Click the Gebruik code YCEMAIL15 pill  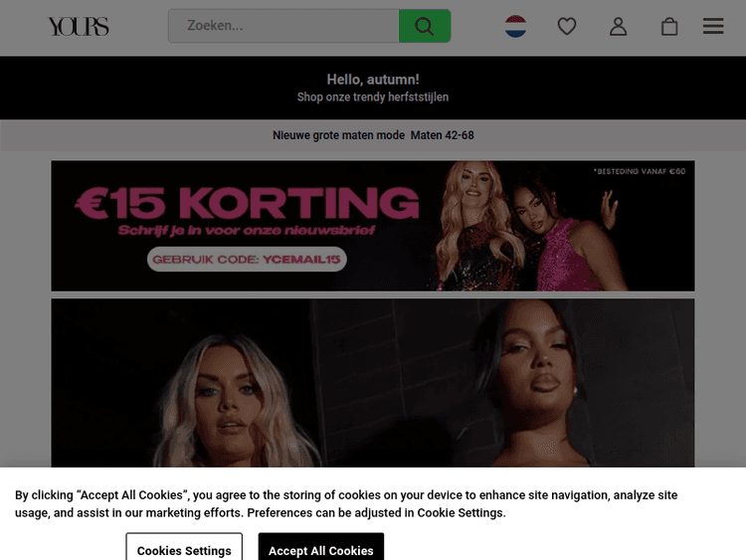pyautogui.click(x=247, y=260)
